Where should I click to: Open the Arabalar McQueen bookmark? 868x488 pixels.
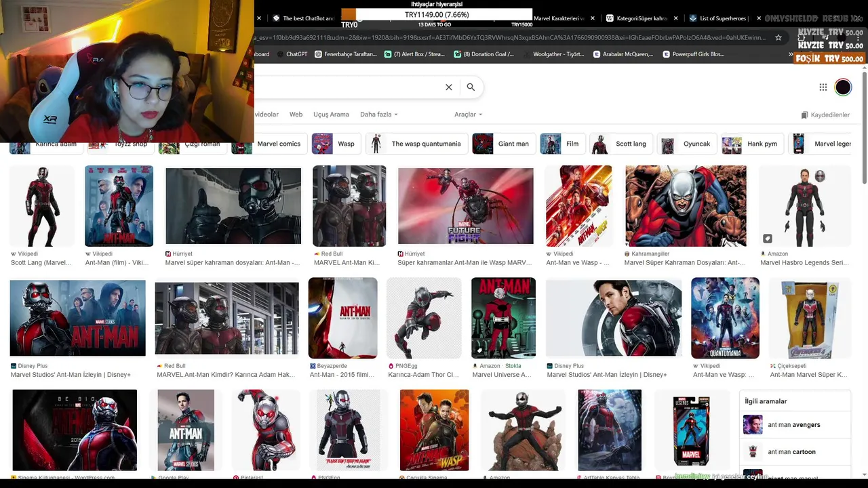coord(623,54)
